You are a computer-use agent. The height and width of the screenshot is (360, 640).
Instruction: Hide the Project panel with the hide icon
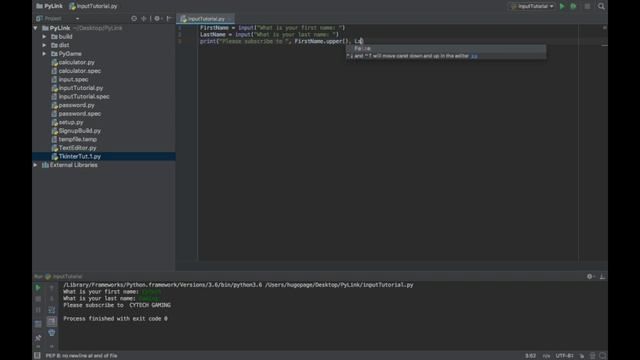pos(169,18)
